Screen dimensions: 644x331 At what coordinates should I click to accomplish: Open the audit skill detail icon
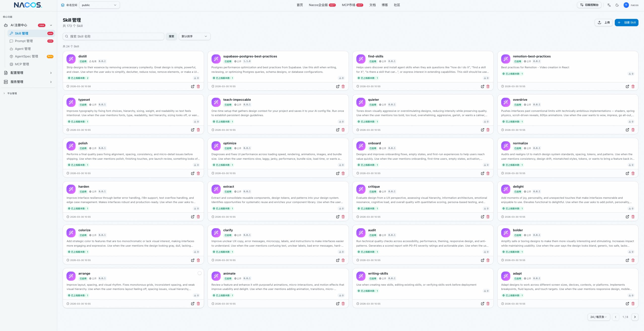click(482, 260)
